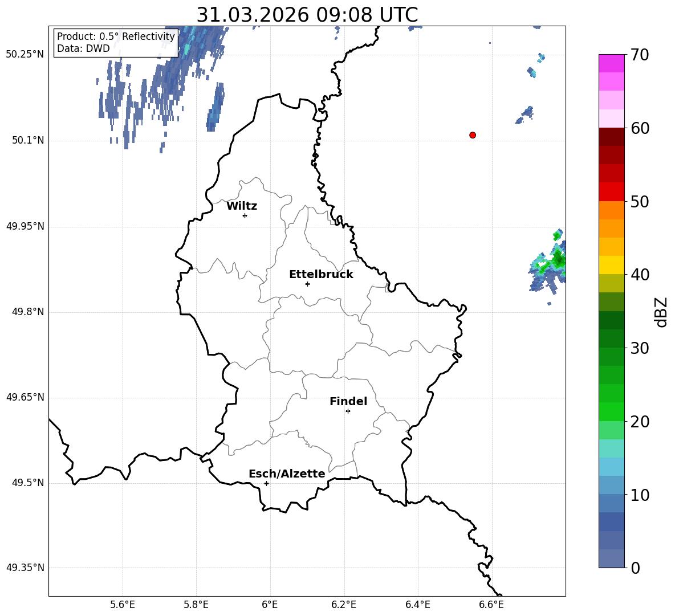The height and width of the screenshot is (616, 675).
Task: Click the 6.6°E longitude label
Action: click(491, 605)
